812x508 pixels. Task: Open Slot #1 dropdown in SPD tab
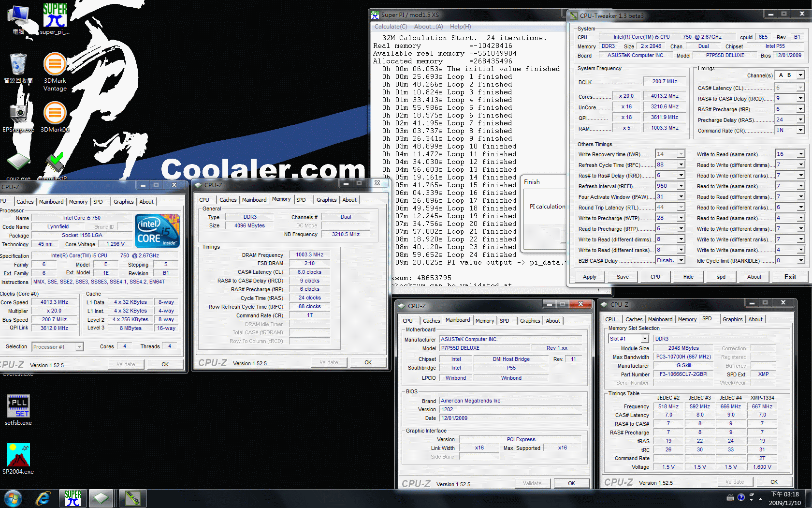pos(644,339)
